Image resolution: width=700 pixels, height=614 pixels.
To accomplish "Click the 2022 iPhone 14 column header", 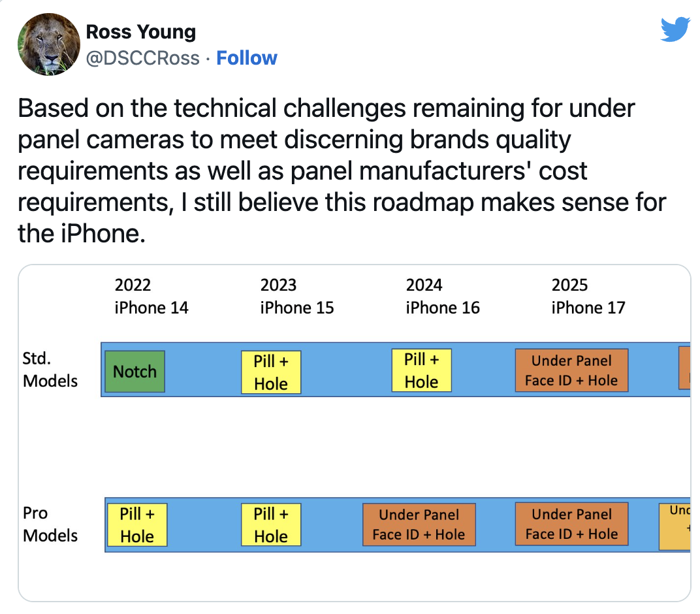I will 151,296.
